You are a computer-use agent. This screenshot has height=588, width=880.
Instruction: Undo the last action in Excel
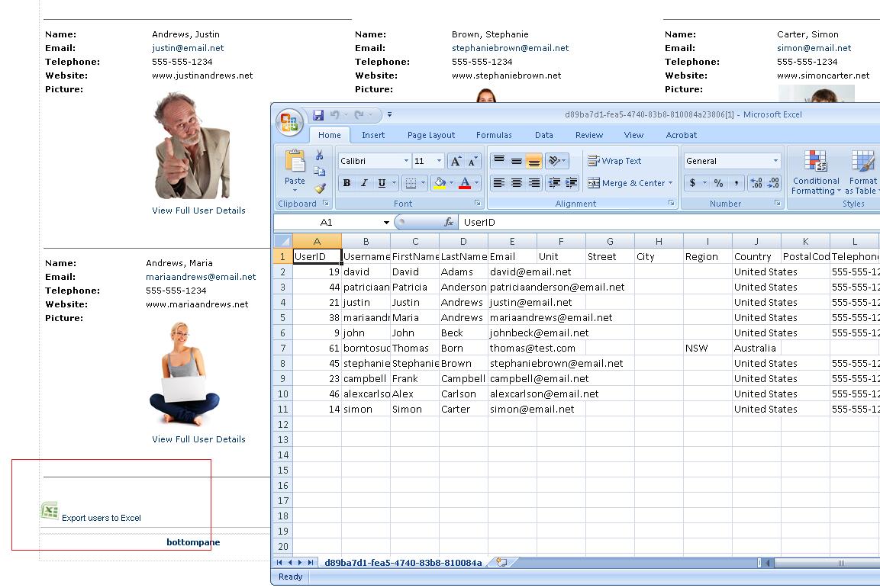pyautogui.click(x=334, y=115)
